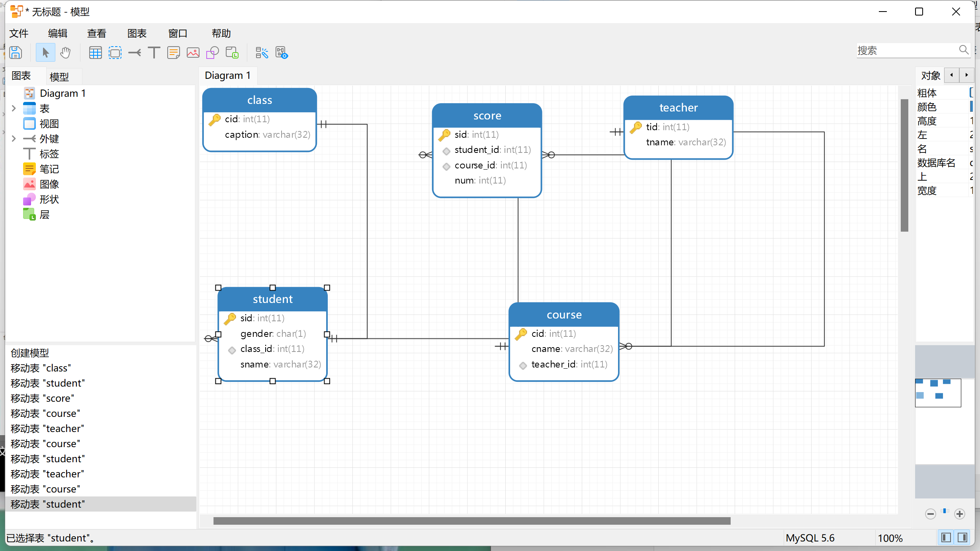This screenshot has width=980, height=551.
Task: Open the 帮助 menu
Action: pos(221,33)
